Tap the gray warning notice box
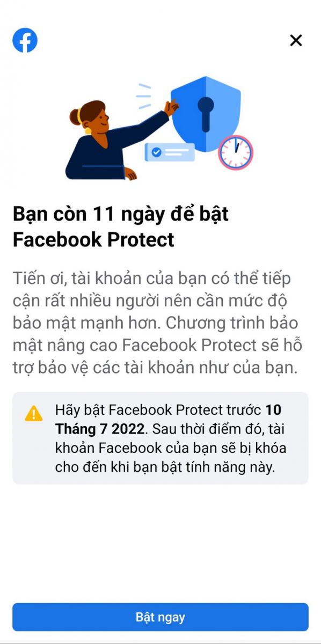Screen dimensions: 321x644 [160, 438]
